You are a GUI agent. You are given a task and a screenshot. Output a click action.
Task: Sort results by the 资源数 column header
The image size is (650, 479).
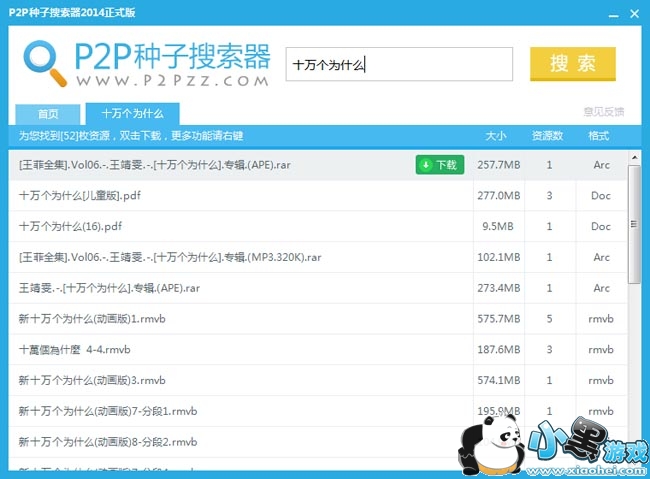(547, 136)
